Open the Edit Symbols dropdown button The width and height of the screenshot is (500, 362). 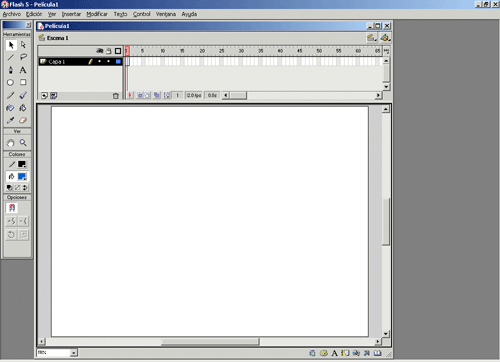[385, 38]
